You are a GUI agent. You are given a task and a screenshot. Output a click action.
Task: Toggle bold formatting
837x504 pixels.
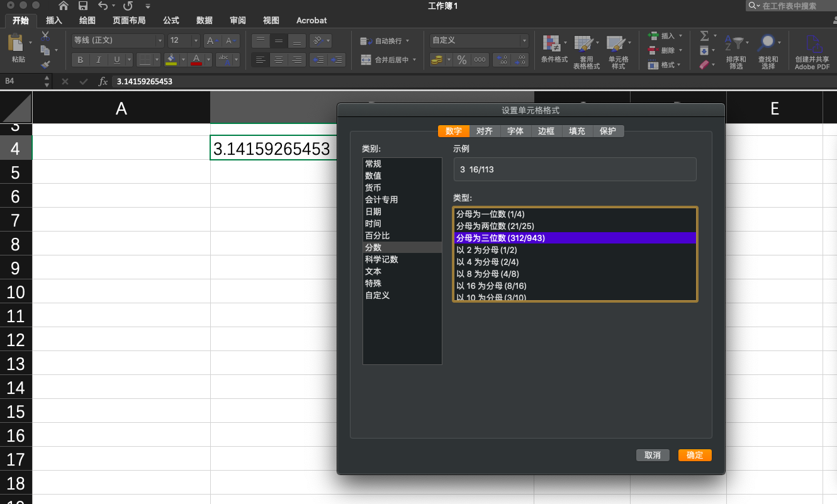80,60
